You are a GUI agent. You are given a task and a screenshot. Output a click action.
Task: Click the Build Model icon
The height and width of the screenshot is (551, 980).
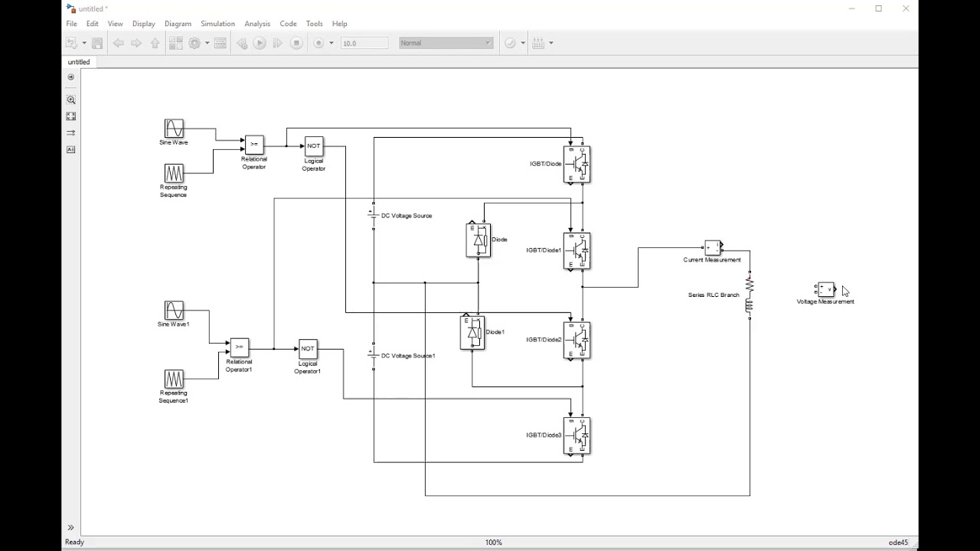click(x=538, y=43)
